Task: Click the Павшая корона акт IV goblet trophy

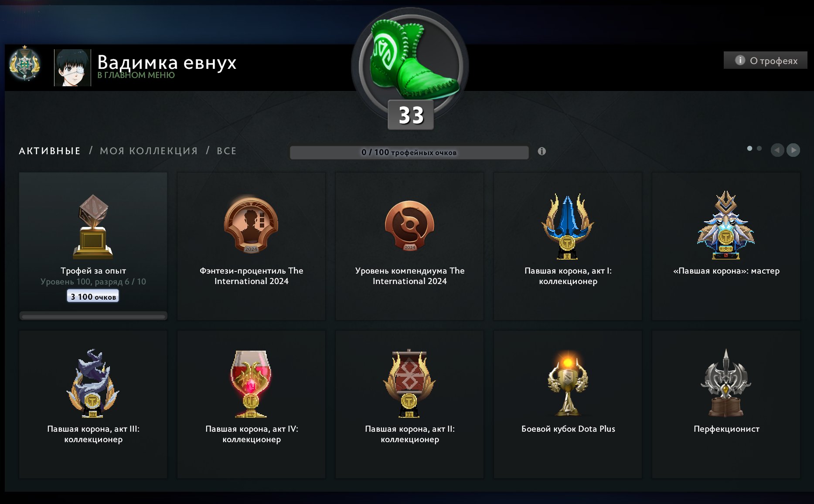Action: click(x=251, y=404)
